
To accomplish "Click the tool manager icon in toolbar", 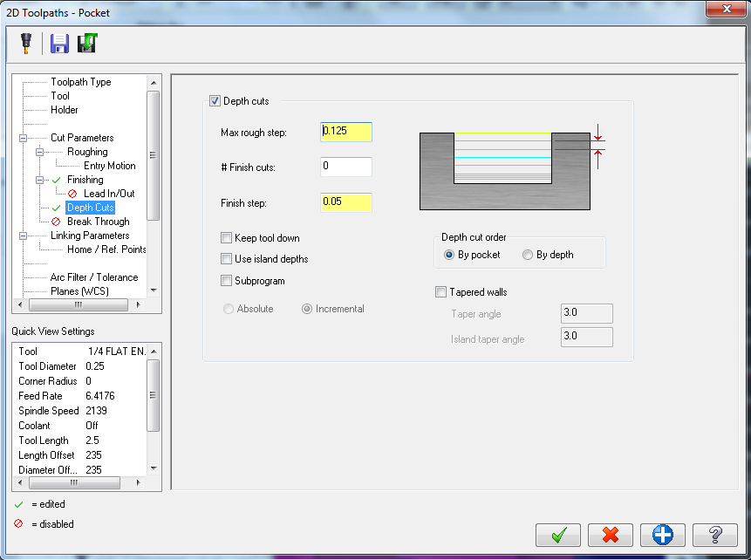I will coord(25,44).
